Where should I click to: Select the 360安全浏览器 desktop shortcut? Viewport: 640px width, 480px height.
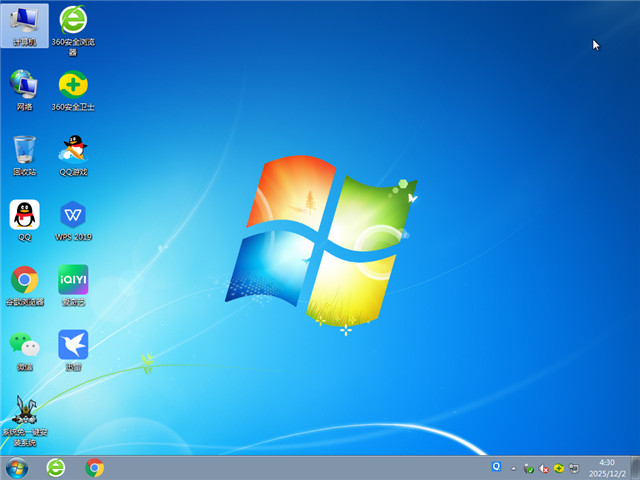click(73, 22)
